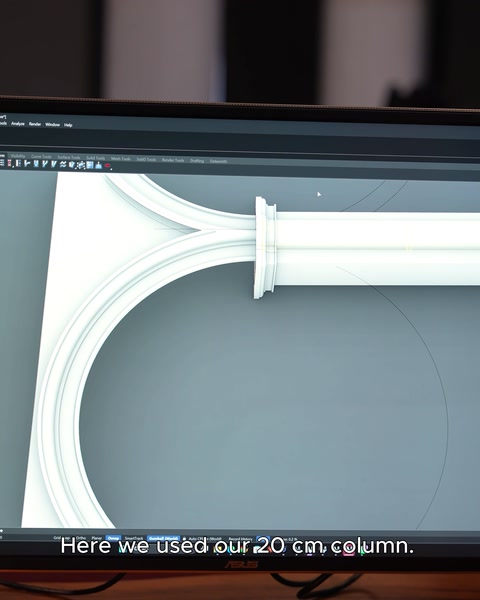Image resolution: width=480 pixels, height=600 pixels.
Task: Switch to the Drafting tab
Action: click(197, 160)
